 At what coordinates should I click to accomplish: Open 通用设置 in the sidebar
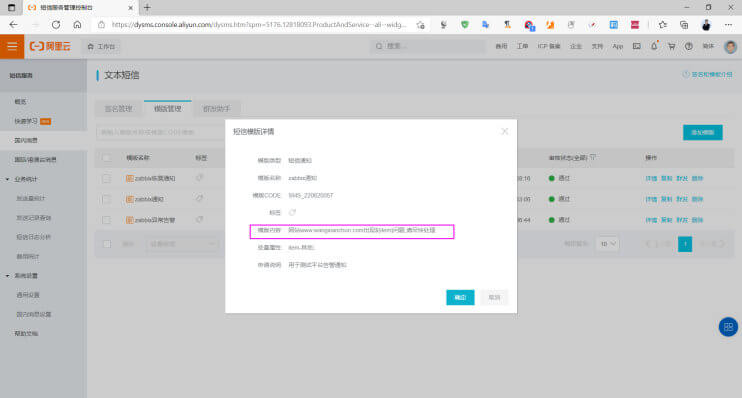pyautogui.click(x=28, y=295)
